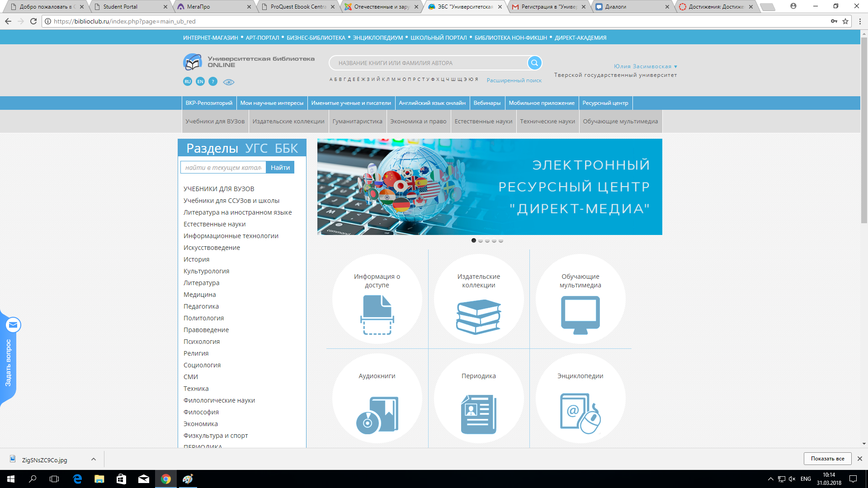Open the ВКР-Репозиторий menu item
The height and width of the screenshot is (488, 868).
click(209, 103)
